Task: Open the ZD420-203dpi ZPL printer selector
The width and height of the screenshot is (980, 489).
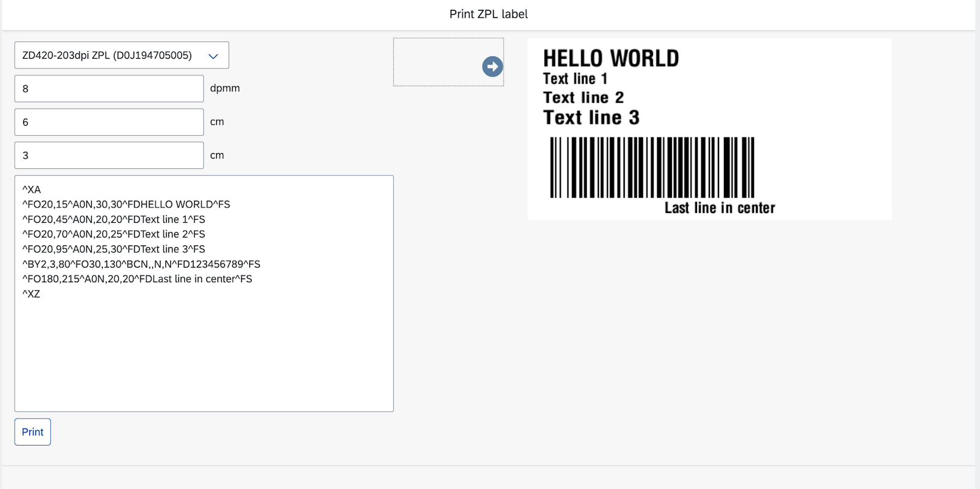Action: pyautogui.click(x=108, y=56)
